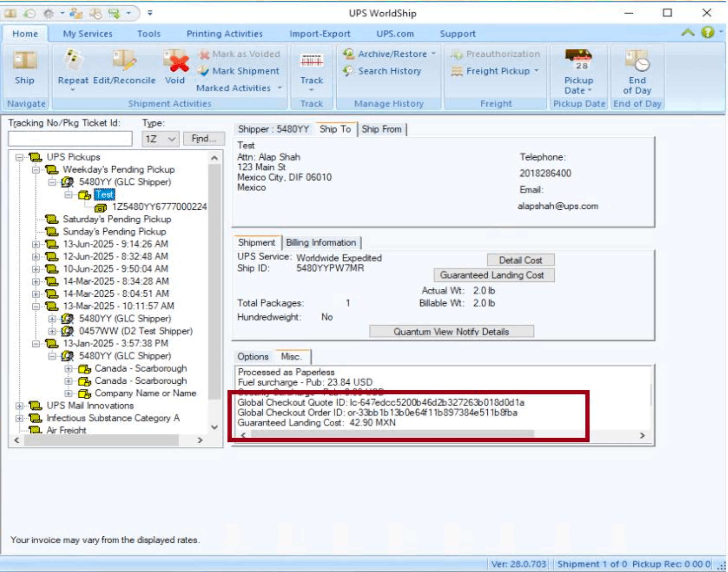Open Quantum View Notify Details
728x572 pixels.
451,332
